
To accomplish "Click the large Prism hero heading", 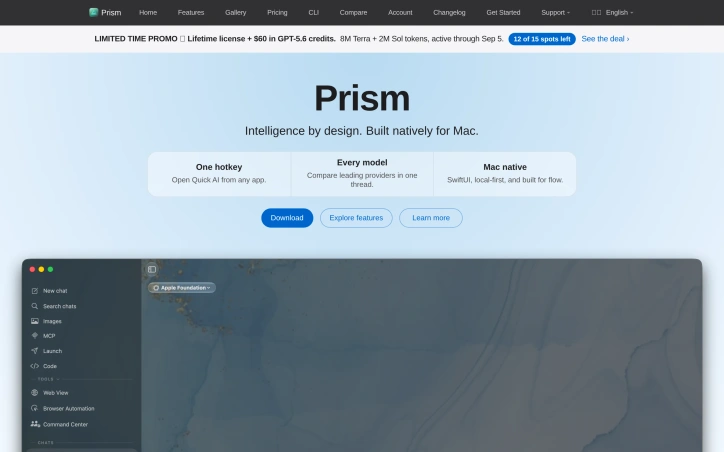I will tap(362, 98).
